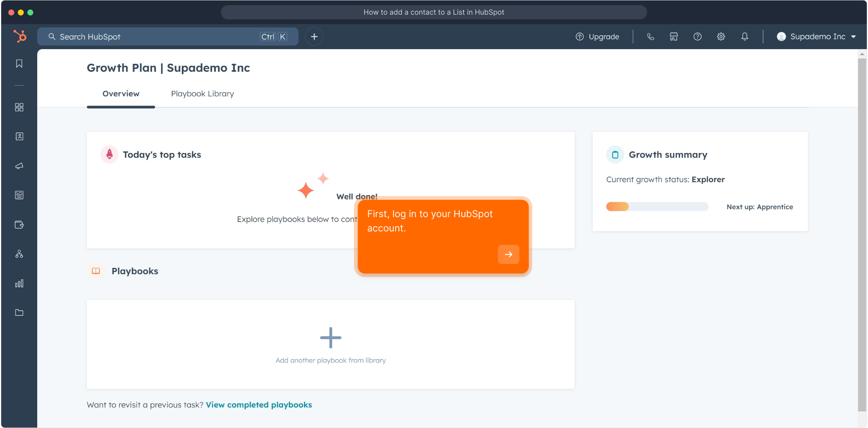Open the Library folder sidebar icon

(19, 313)
